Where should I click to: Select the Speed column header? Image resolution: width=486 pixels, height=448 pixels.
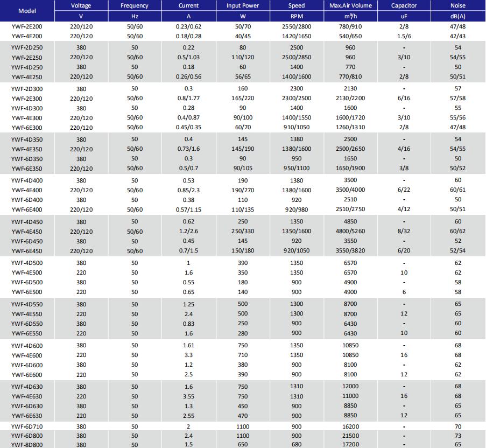297,6
